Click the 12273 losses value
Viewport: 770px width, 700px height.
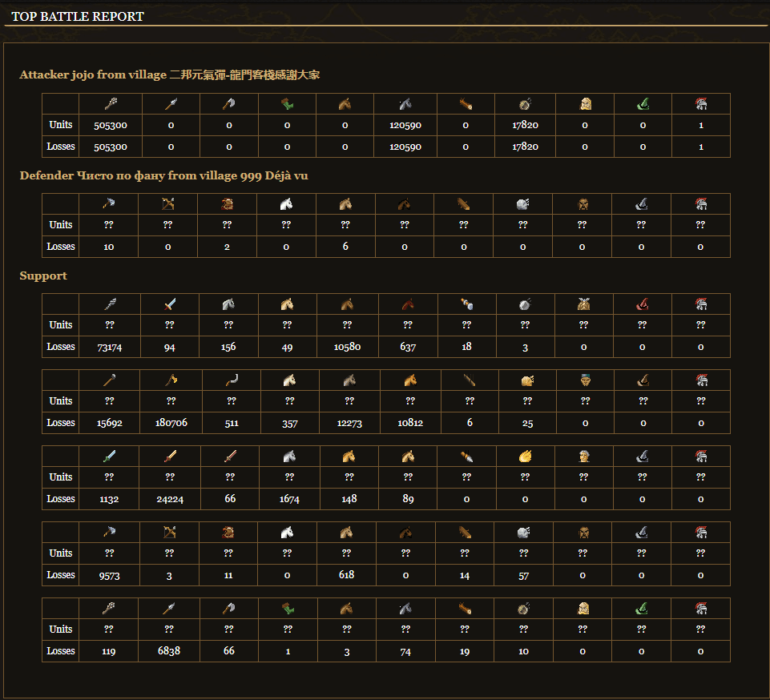(349, 423)
